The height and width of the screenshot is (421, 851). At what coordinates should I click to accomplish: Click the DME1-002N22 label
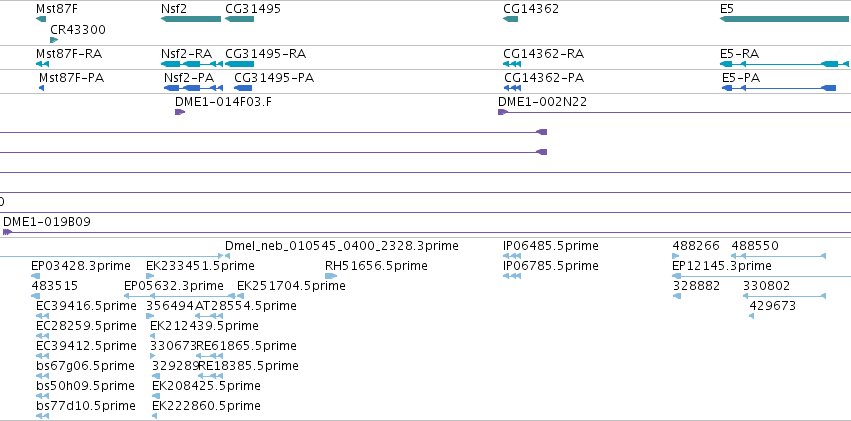[542, 102]
